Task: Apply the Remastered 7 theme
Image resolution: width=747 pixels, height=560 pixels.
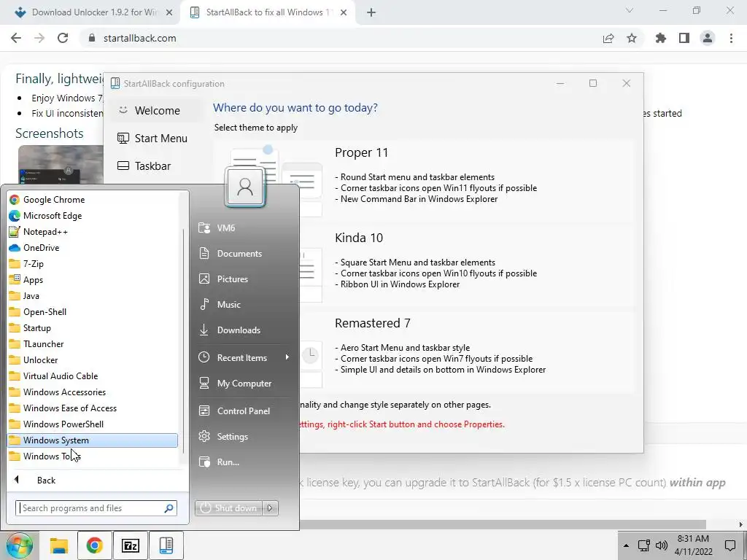Action: click(424, 351)
